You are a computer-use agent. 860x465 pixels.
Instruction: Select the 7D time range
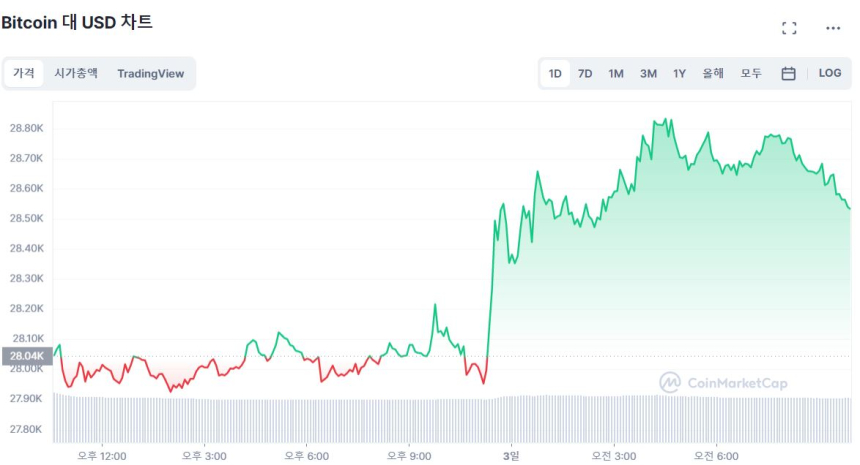(585, 73)
